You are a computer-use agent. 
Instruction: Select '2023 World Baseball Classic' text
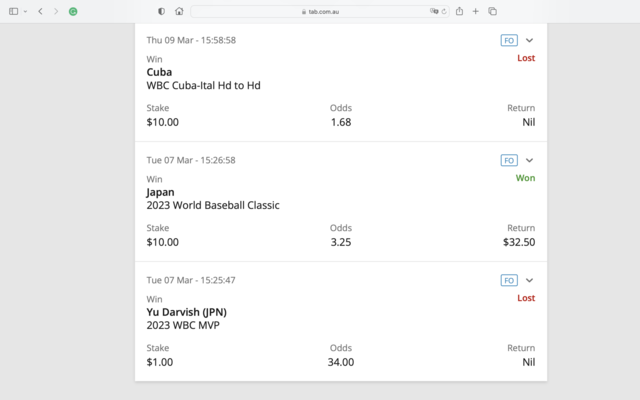click(x=213, y=205)
